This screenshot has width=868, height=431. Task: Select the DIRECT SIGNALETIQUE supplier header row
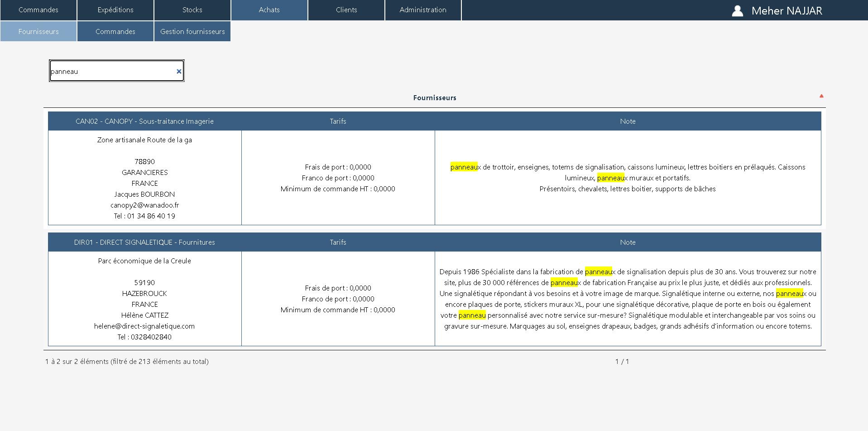pyautogui.click(x=145, y=242)
